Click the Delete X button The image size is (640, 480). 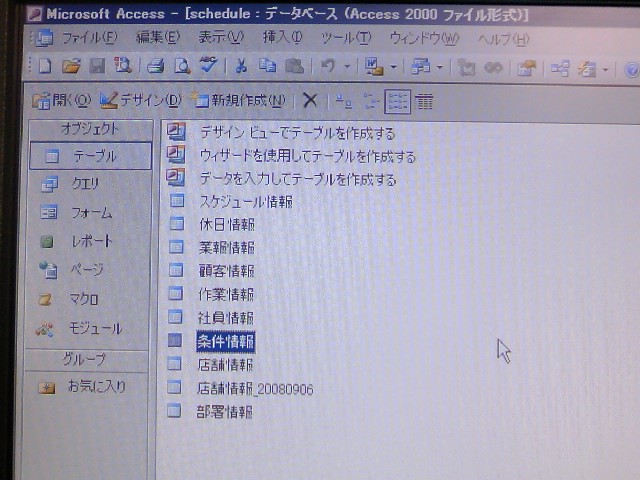tap(310, 100)
